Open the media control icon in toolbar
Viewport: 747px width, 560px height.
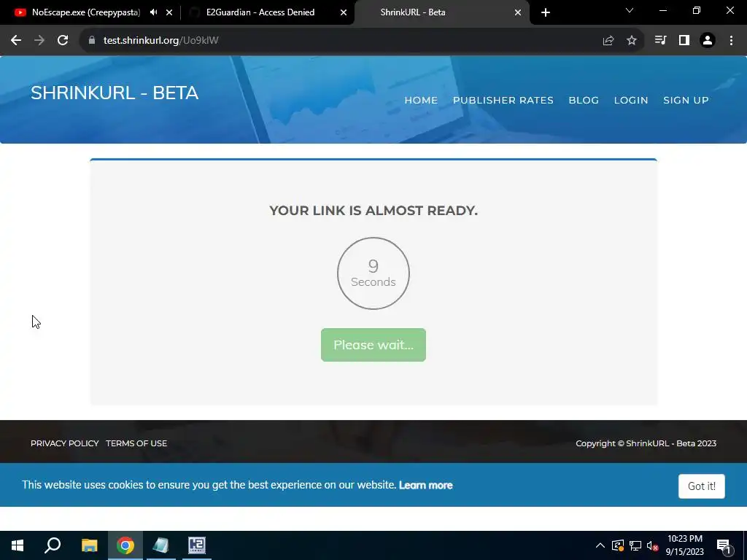pyautogui.click(x=660, y=41)
